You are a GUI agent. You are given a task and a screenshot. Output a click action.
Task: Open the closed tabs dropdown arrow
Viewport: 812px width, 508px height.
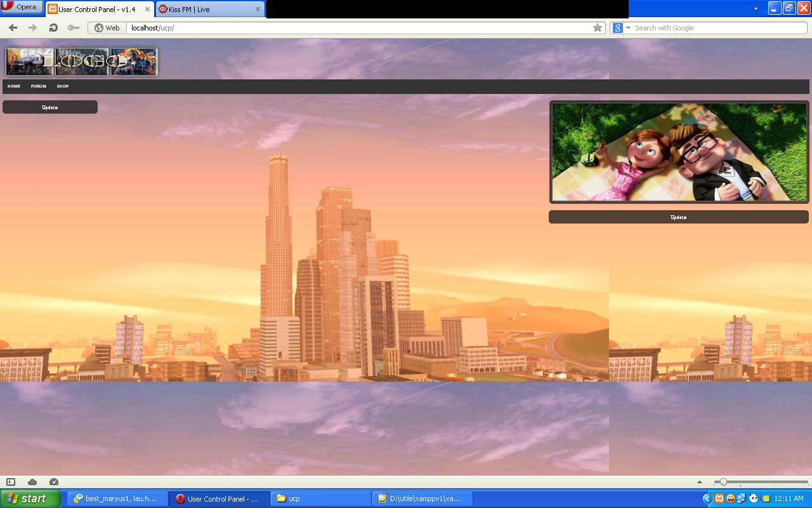coord(756,9)
